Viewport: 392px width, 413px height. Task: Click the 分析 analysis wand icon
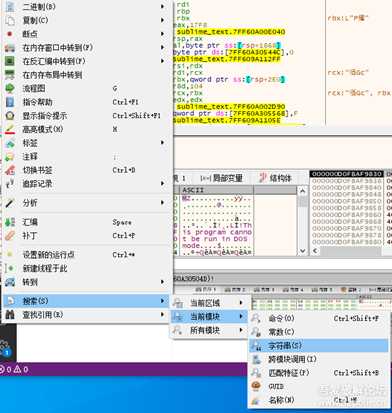point(10,203)
